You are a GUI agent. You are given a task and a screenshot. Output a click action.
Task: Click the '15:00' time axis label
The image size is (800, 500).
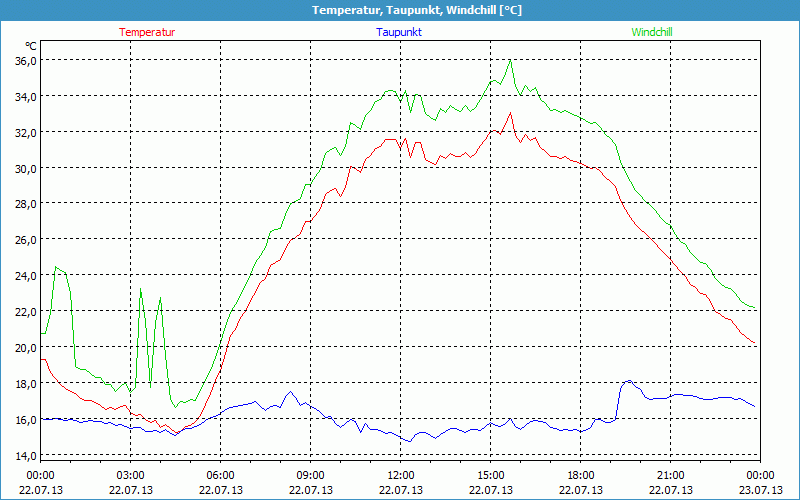491,476
